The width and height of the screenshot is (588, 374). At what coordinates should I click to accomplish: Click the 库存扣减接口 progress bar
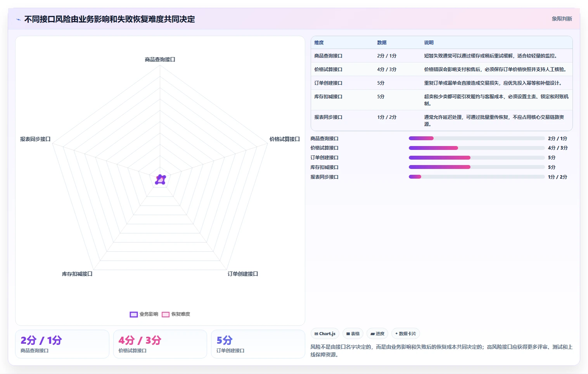477,167
